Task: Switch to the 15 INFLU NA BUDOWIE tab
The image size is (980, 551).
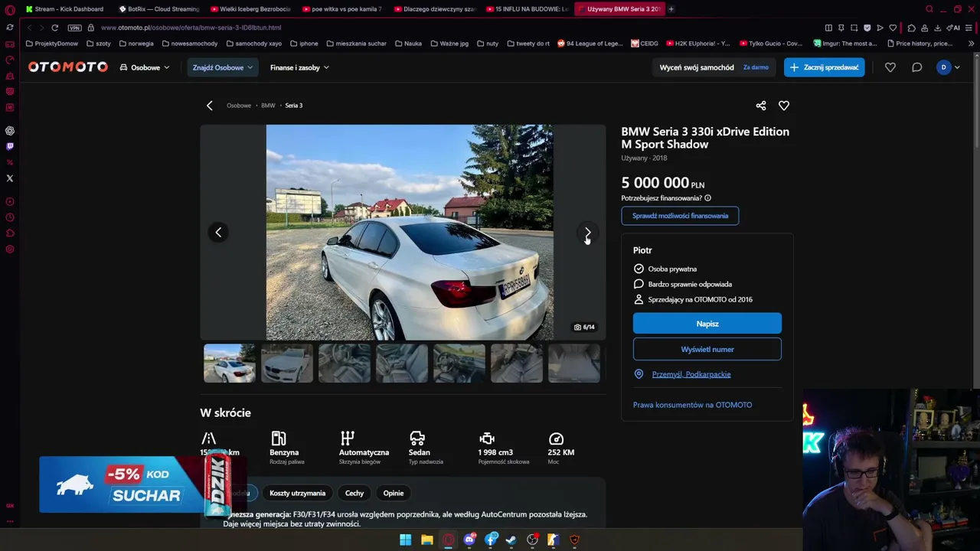Action: pyautogui.click(x=527, y=9)
